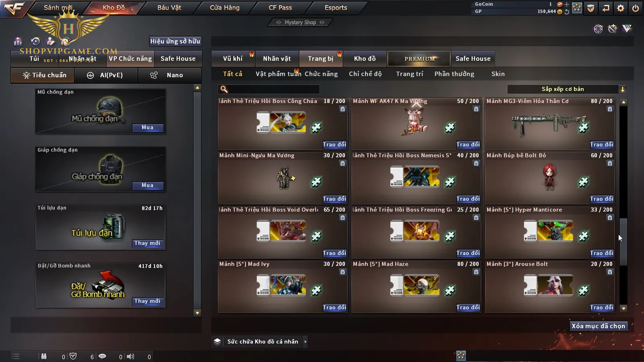Click Trao đổi on Mảnh Búp bê Bolt Đỏ

pos(602,199)
